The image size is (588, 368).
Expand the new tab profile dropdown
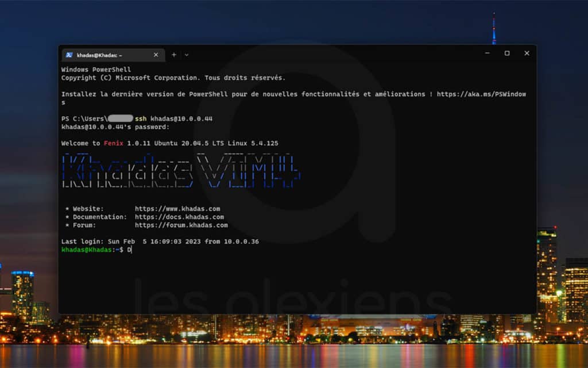(x=187, y=55)
